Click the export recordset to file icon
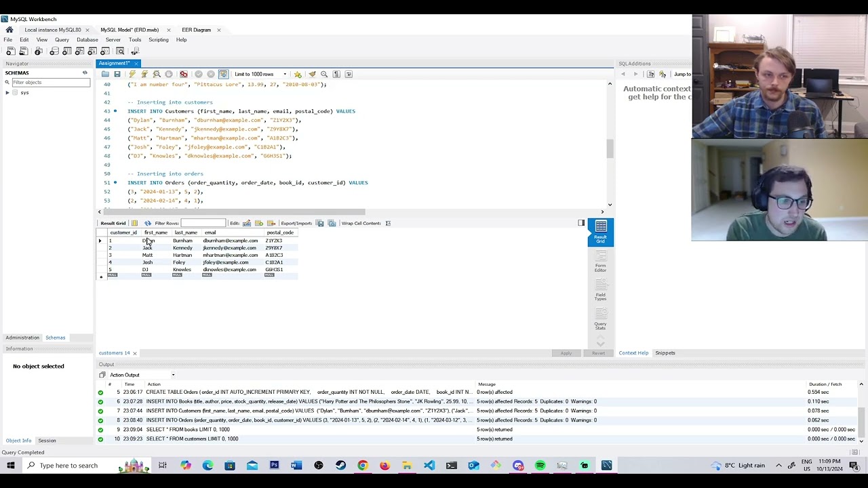868x488 pixels. [320, 223]
